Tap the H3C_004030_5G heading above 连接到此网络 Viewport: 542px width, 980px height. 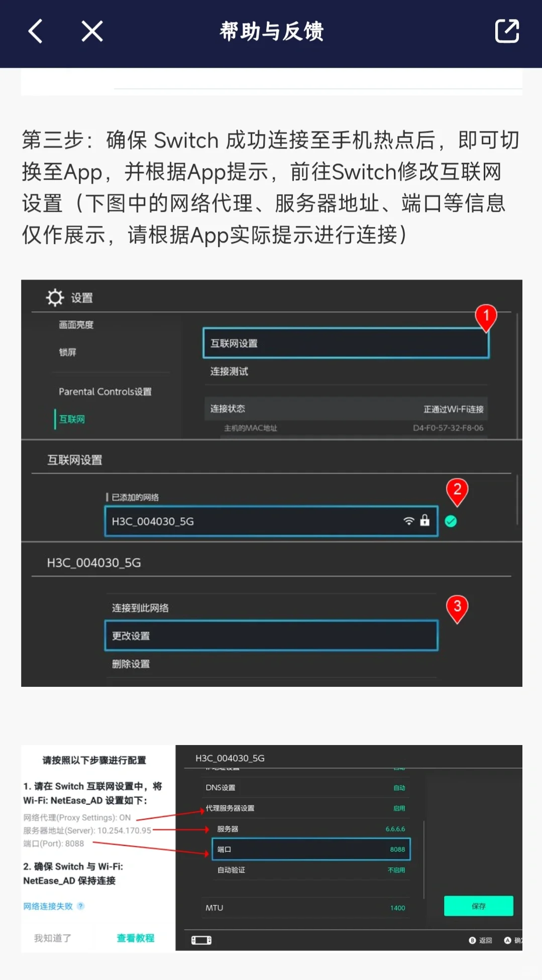tap(94, 563)
